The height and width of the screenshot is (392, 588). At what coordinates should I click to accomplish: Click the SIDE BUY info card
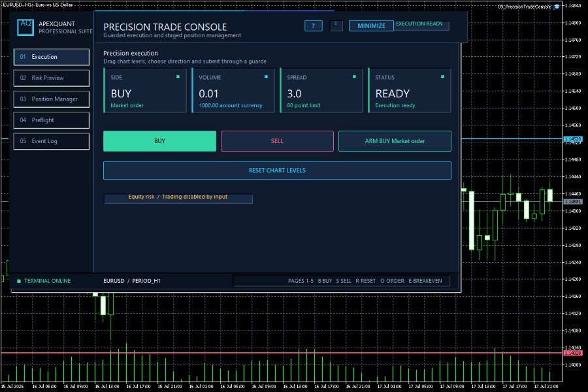145,90
